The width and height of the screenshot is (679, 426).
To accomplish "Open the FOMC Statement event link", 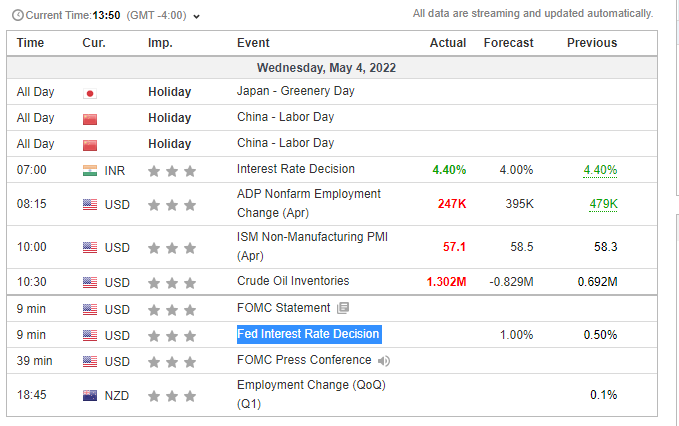I will click(284, 308).
